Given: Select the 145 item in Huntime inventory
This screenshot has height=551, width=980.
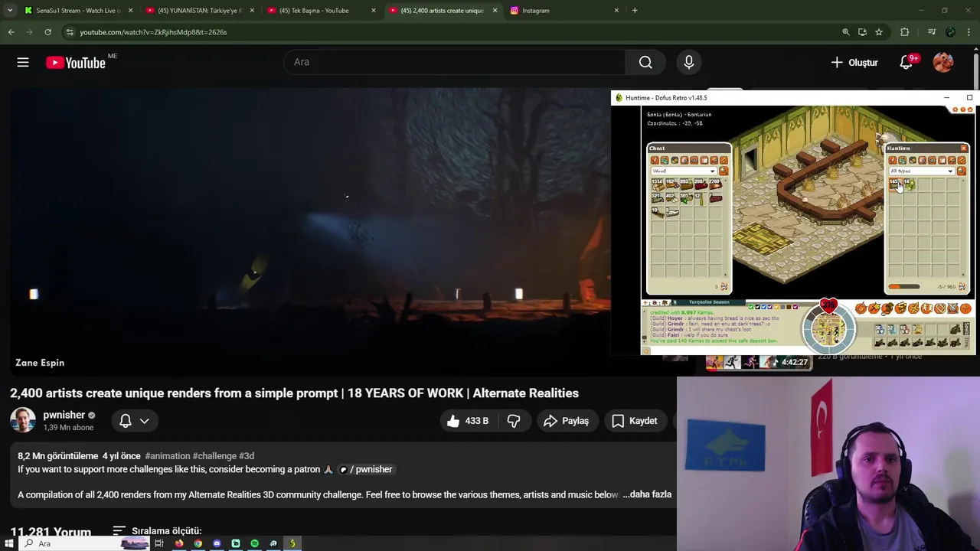Looking at the screenshot, I should click(895, 185).
